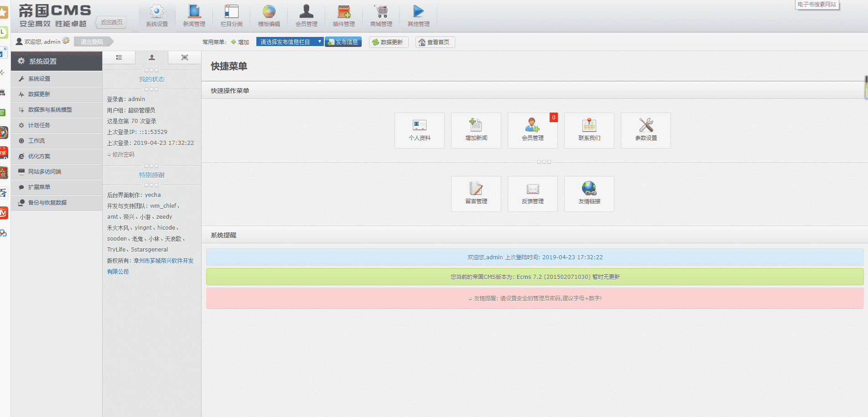The width and height of the screenshot is (868, 417).
Task: Click the fullscreen panel tab icon
Action: pos(185,57)
